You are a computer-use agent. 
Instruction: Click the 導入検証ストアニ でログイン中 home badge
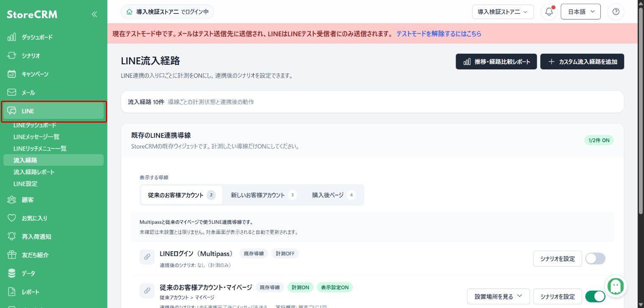[x=167, y=12]
